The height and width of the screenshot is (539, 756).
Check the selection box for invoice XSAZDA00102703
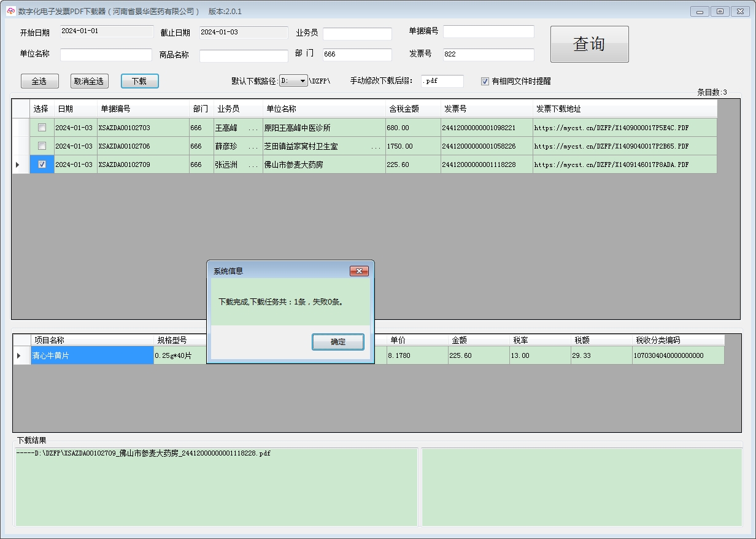tap(41, 127)
